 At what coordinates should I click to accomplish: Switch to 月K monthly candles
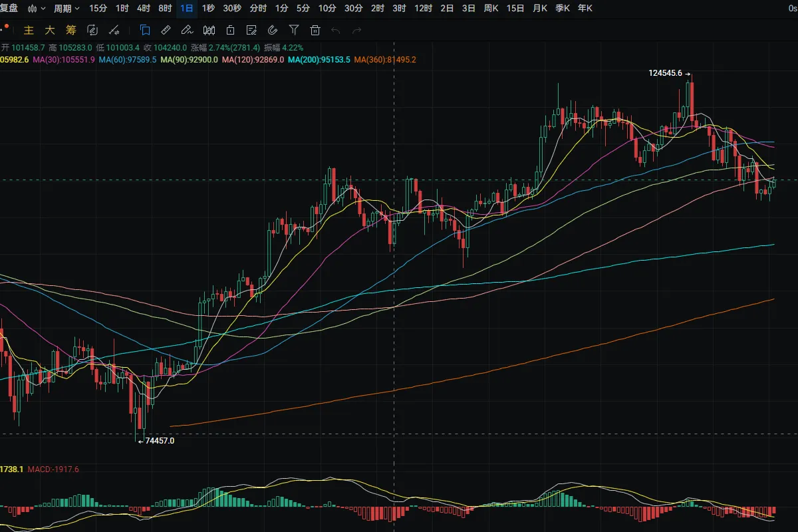540,9
